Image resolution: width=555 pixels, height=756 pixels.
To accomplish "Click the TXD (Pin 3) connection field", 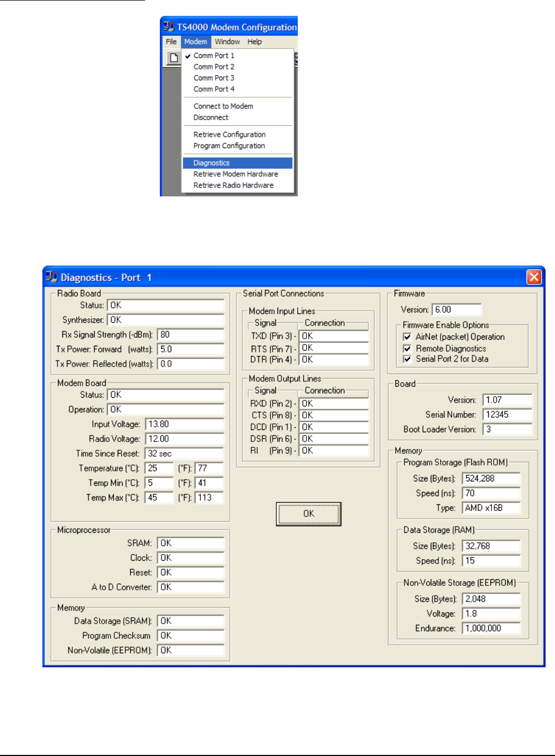I will click(x=334, y=336).
